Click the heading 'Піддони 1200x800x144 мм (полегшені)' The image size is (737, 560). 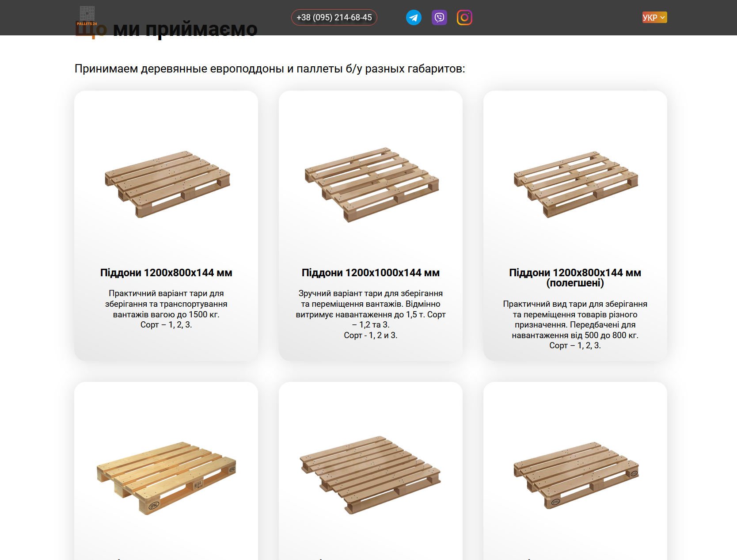[575, 278]
